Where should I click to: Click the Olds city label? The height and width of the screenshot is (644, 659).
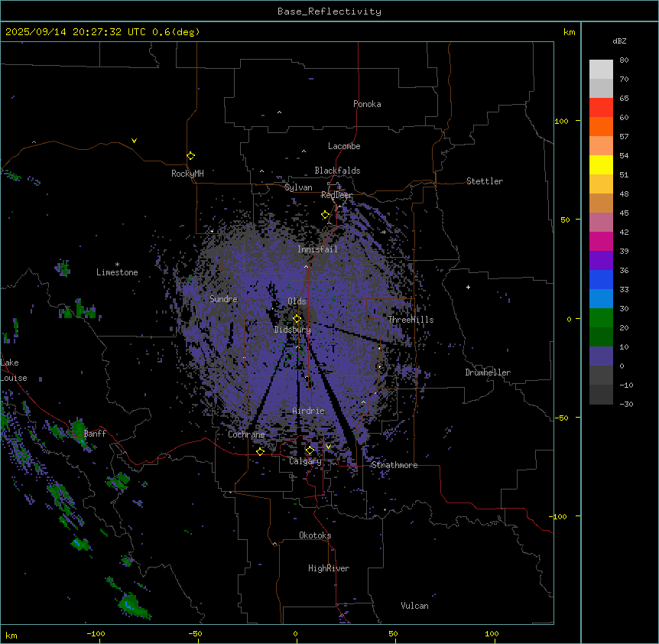(297, 301)
